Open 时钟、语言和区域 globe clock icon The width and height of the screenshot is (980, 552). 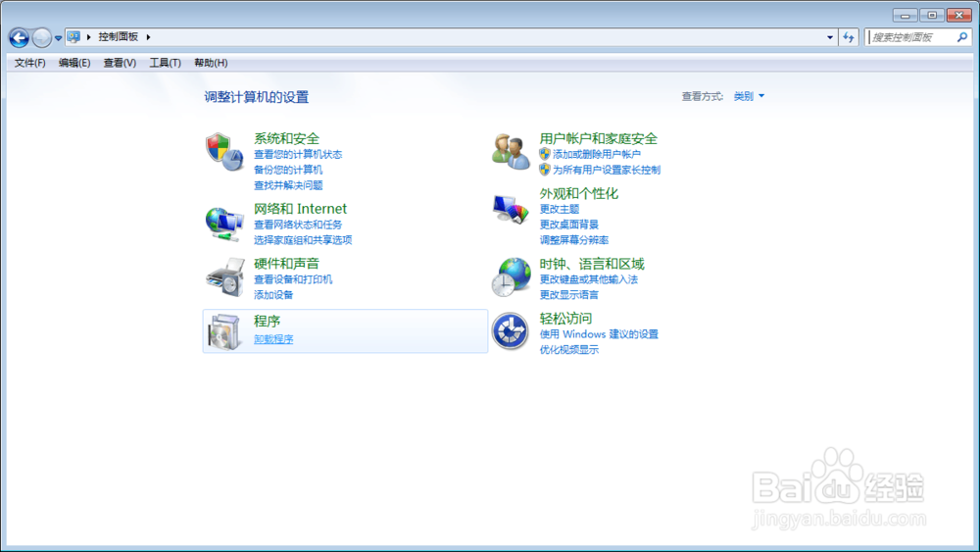[x=512, y=276]
